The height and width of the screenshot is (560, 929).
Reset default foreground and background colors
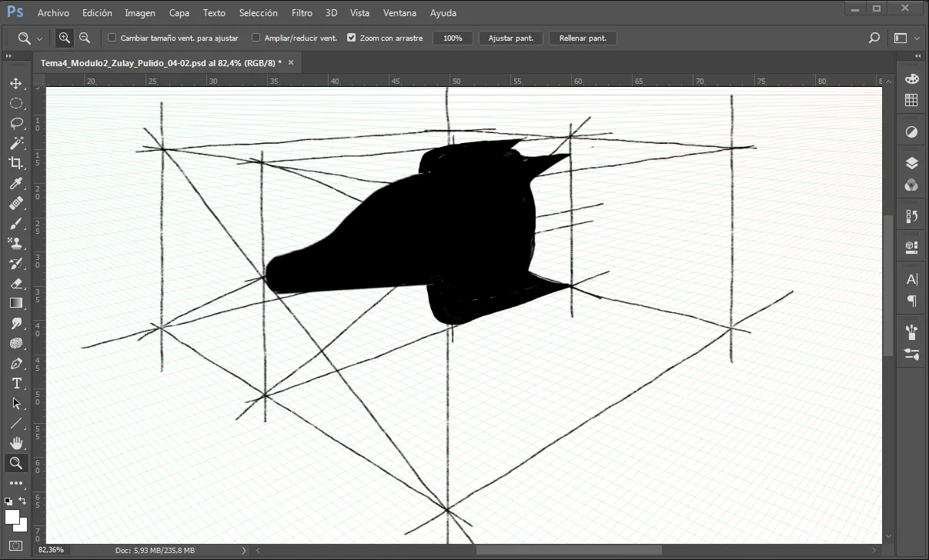(x=8, y=501)
